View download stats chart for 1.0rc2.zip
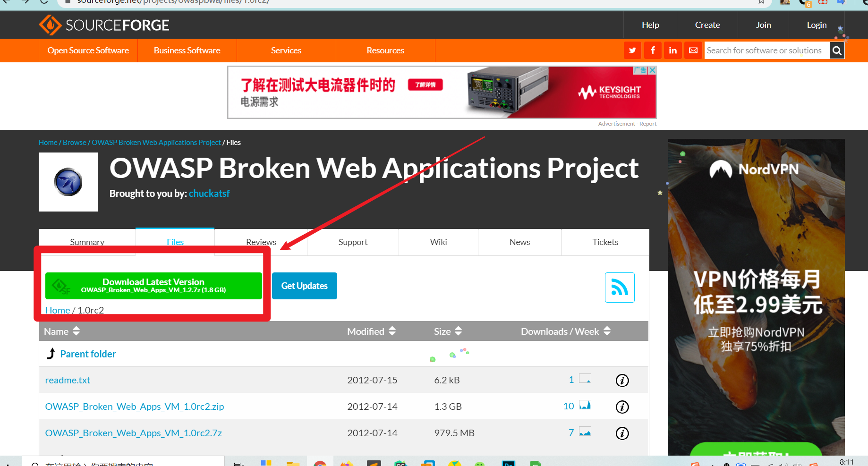This screenshot has width=868, height=466. tap(585, 405)
